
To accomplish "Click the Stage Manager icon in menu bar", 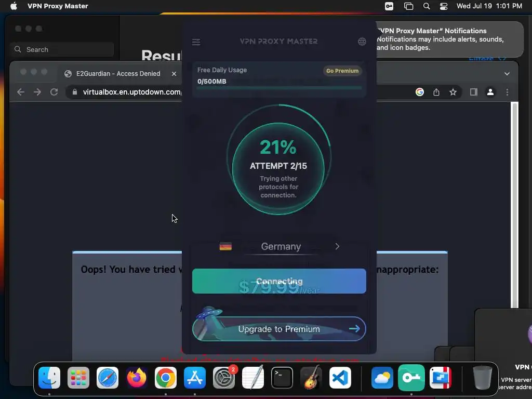I will point(408,6).
